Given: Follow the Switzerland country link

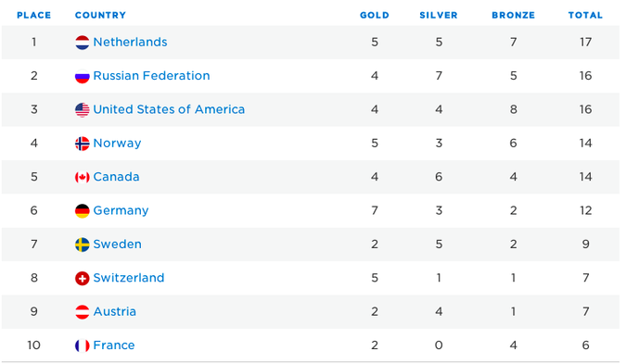Looking at the screenshot, I should pyautogui.click(x=129, y=278).
